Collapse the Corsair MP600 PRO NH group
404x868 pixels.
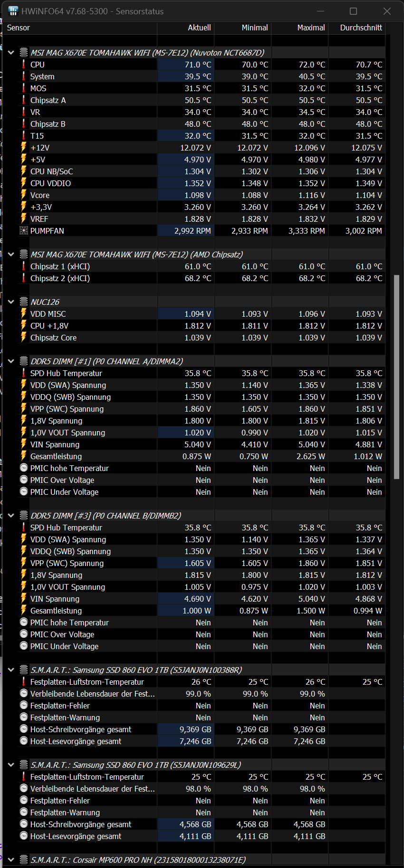(11, 860)
